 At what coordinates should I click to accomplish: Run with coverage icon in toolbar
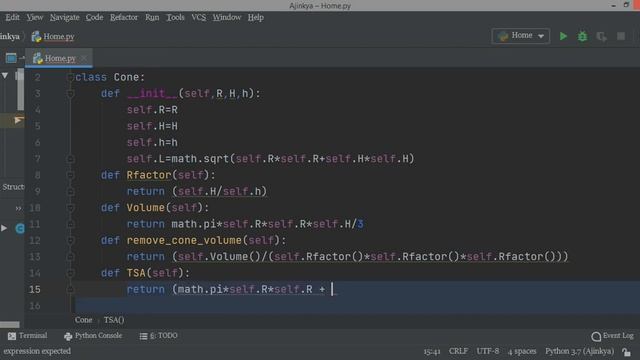601,36
